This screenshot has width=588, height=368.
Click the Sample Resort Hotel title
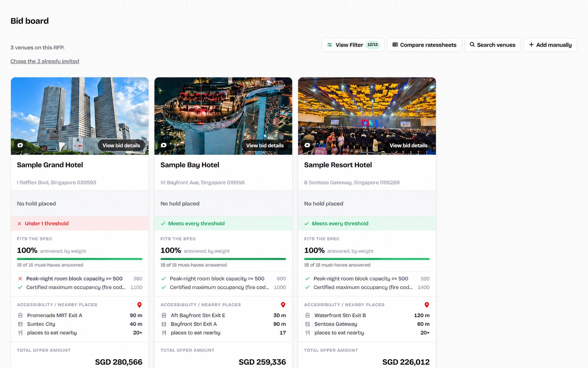338,165
